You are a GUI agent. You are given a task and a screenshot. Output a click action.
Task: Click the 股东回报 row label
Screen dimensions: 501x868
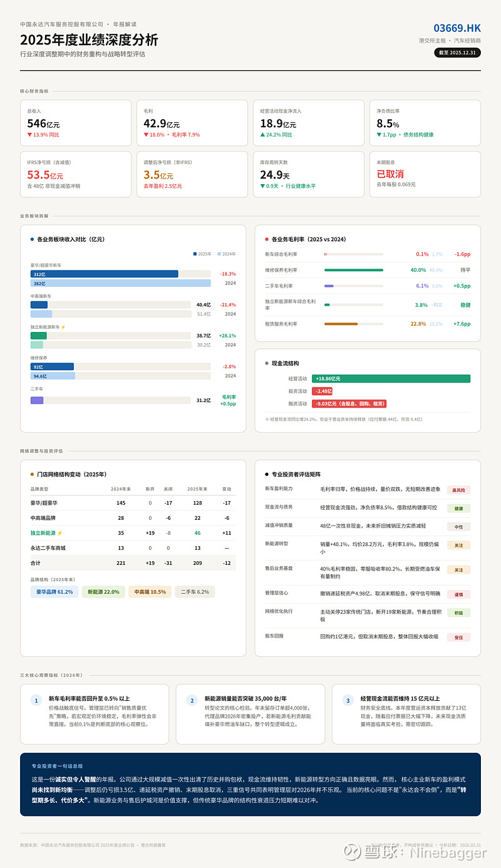coord(274,636)
